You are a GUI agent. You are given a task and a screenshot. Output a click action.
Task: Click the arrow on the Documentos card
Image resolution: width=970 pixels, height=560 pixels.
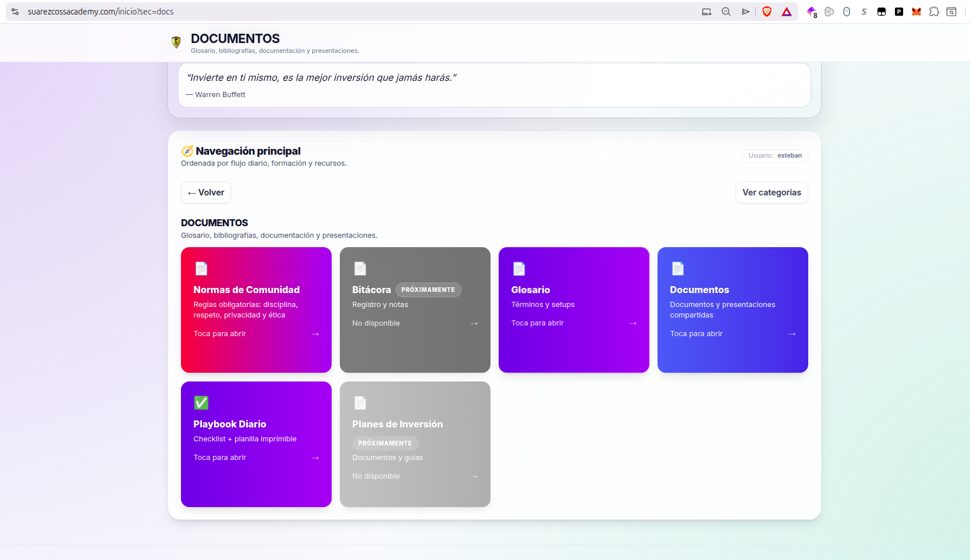792,334
